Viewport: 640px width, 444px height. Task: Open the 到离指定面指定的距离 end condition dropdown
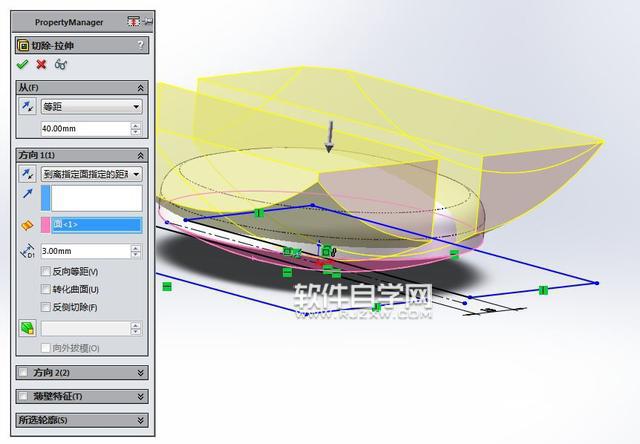point(92,174)
